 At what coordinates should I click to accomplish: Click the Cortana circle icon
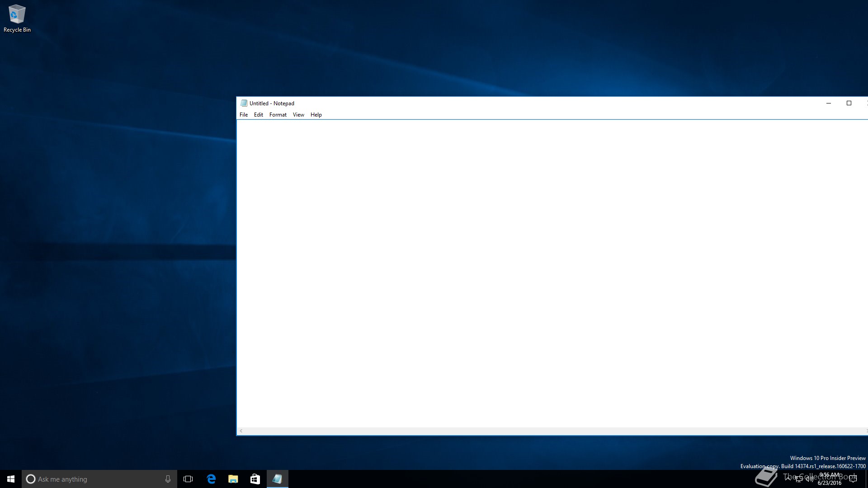pyautogui.click(x=30, y=479)
